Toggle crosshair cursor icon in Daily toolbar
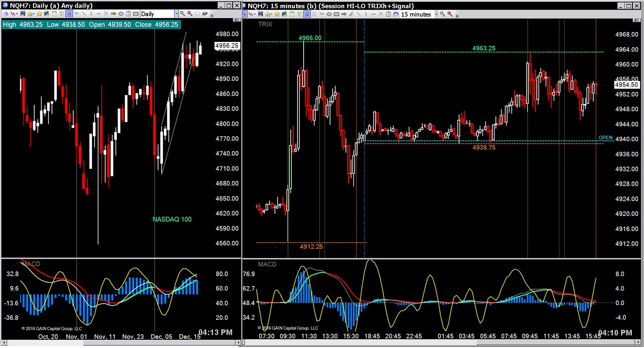This screenshot has height=348, width=644. pos(6,14)
